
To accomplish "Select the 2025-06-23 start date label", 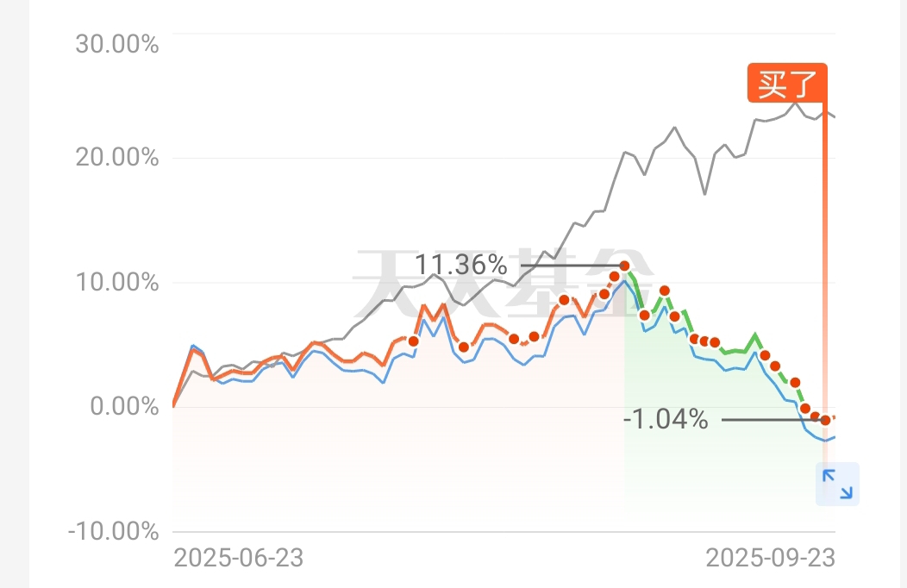I will click(239, 558).
